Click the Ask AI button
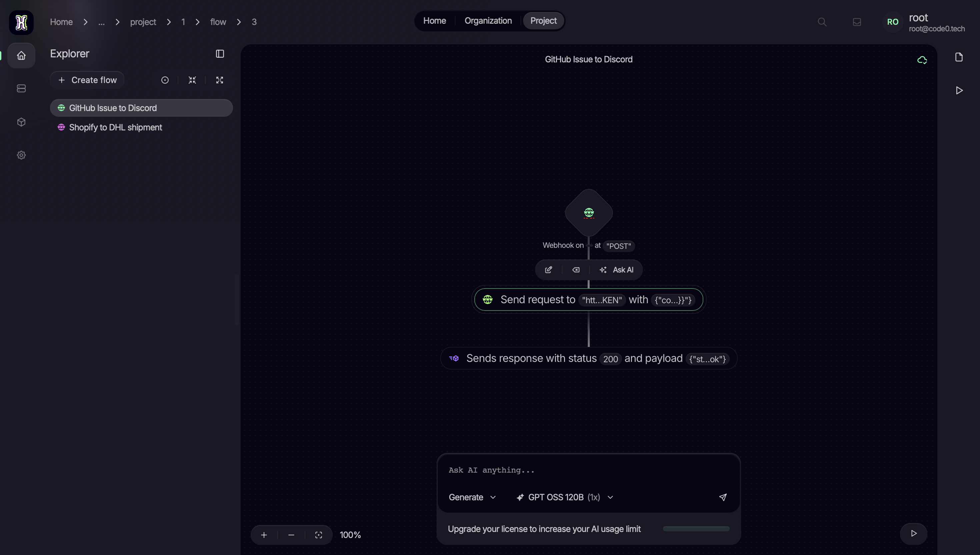Viewport: 980px width, 555px height. pyautogui.click(x=616, y=270)
